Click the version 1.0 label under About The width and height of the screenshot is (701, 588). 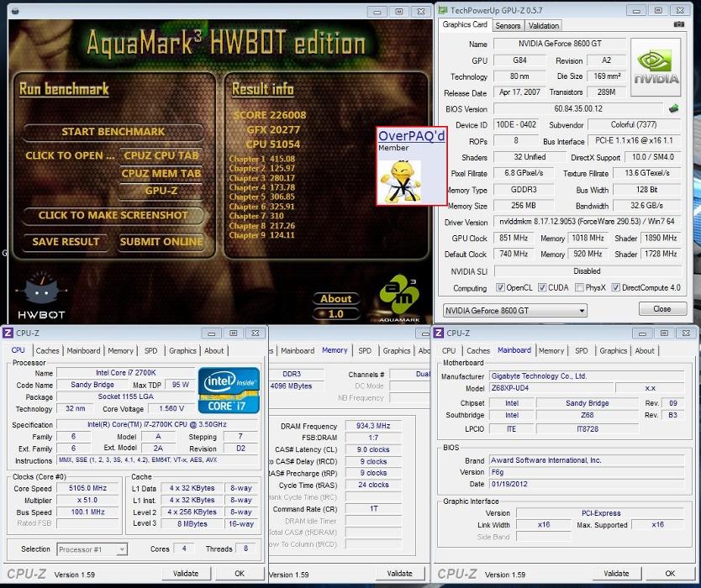(335, 314)
